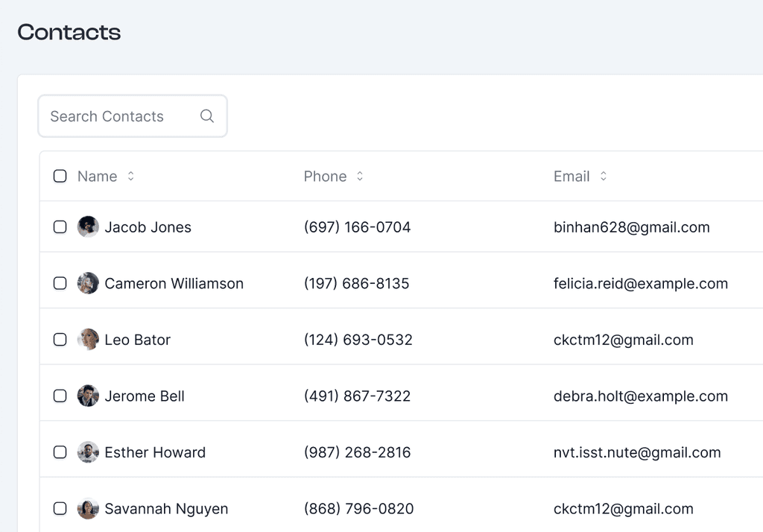The height and width of the screenshot is (532, 763).
Task: Select the Jerome Bell row checkbox
Action: pyautogui.click(x=60, y=396)
